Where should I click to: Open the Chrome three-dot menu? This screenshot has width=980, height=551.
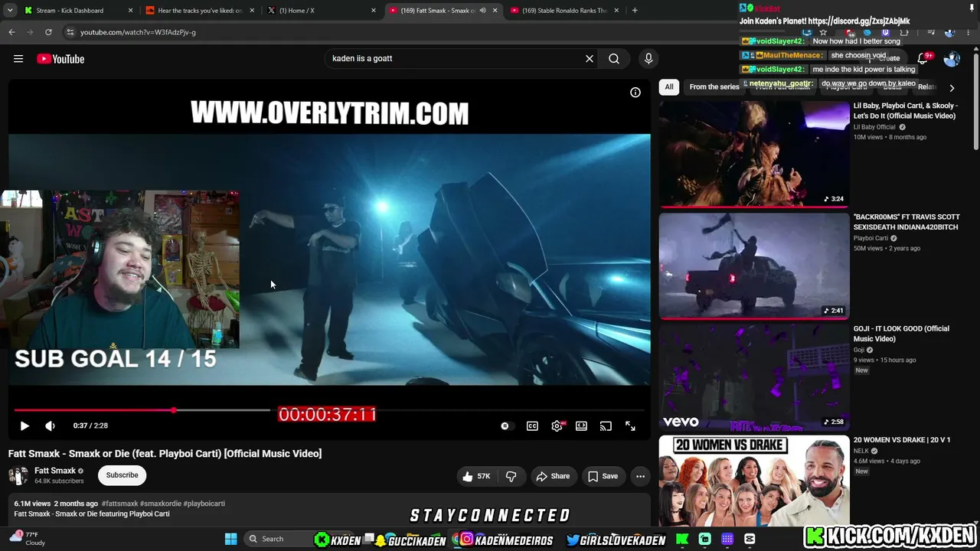[x=969, y=32]
